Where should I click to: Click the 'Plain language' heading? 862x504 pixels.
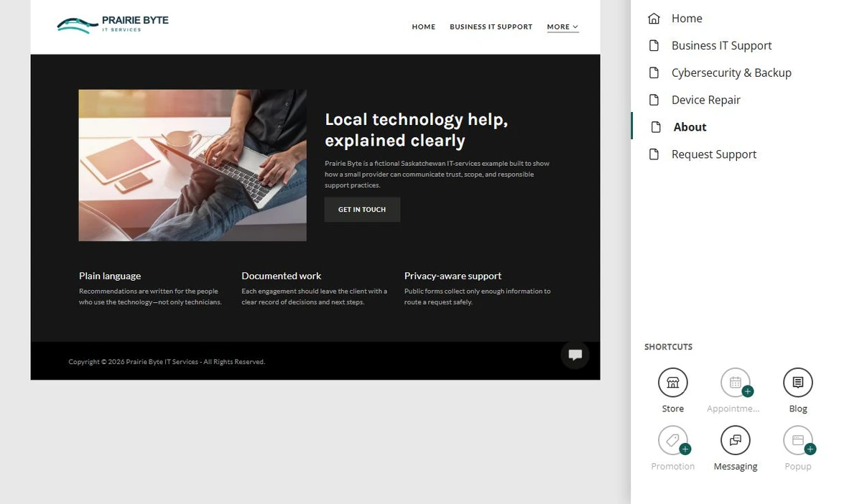(x=110, y=276)
